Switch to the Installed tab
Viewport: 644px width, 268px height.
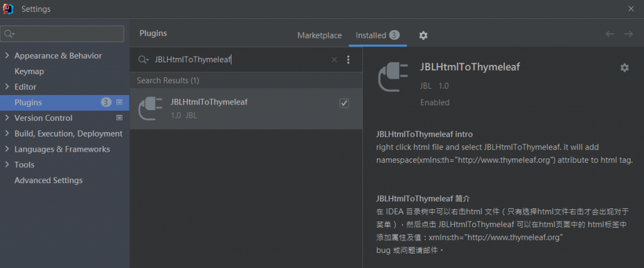pyautogui.click(x=377, y=35)
